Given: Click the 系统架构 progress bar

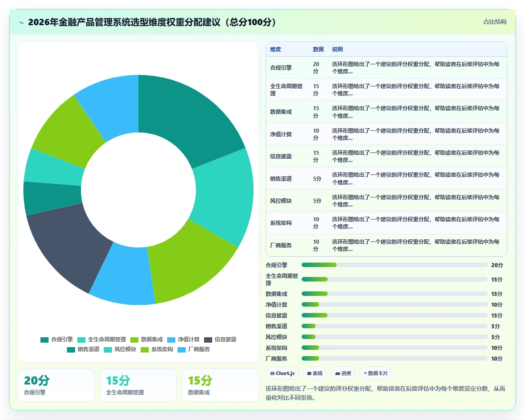Looking at the screenshot, I should pos(394,348).
